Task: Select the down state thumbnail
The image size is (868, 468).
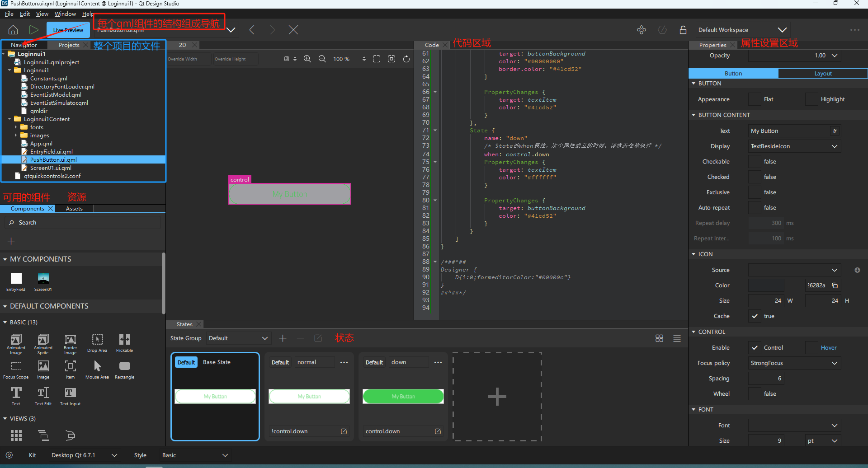Action: coord(403,397)
